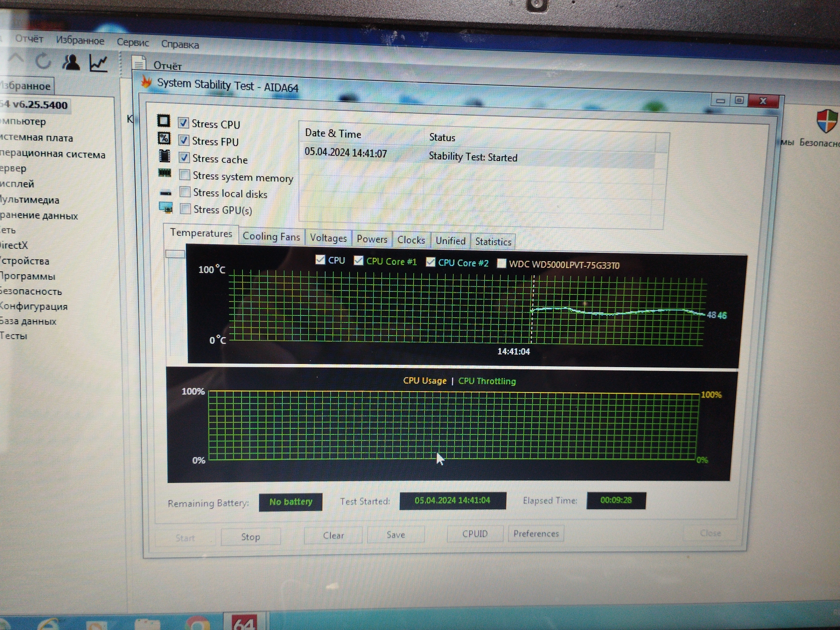This screenshot has height=630, width=840.
Task: Select Системная плата in the tree
Action: pyautogui.click(x=36, y=138)
